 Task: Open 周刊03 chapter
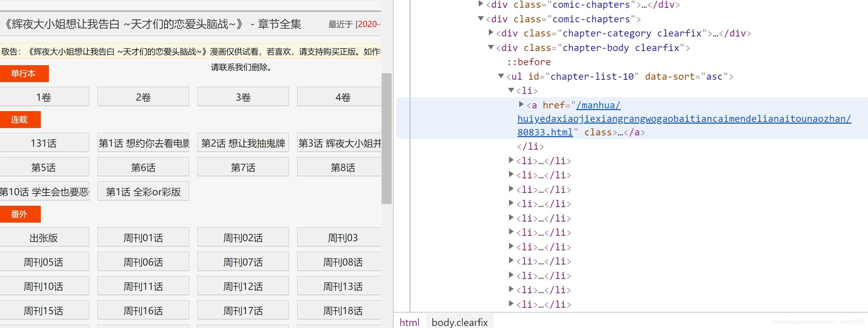coord(339,237)
